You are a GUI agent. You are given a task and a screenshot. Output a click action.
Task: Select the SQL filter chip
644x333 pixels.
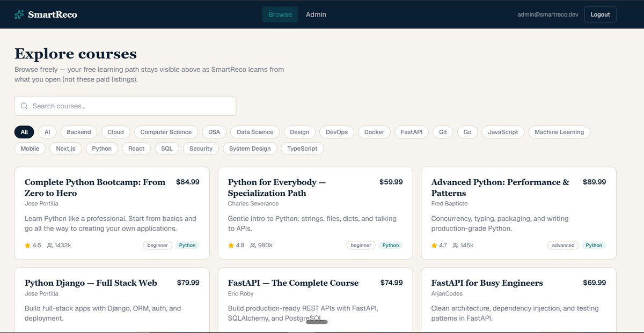tap(167, 149)
